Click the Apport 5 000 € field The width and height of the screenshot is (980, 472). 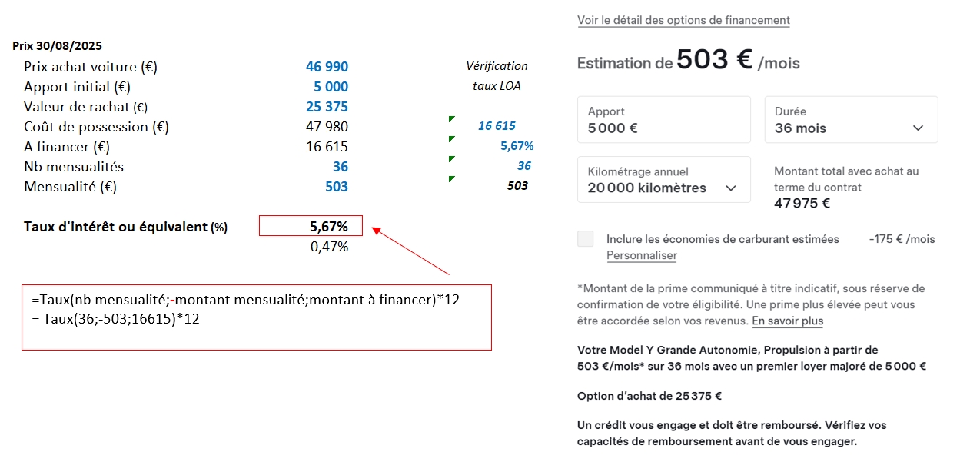coord(663,120)
